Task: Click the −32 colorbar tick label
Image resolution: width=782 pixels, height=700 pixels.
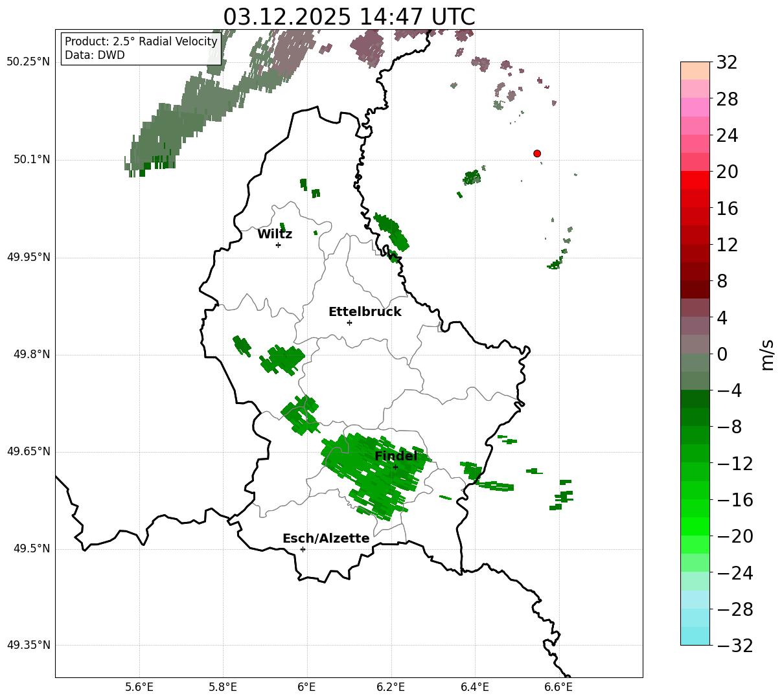Action: click(735, 646)
